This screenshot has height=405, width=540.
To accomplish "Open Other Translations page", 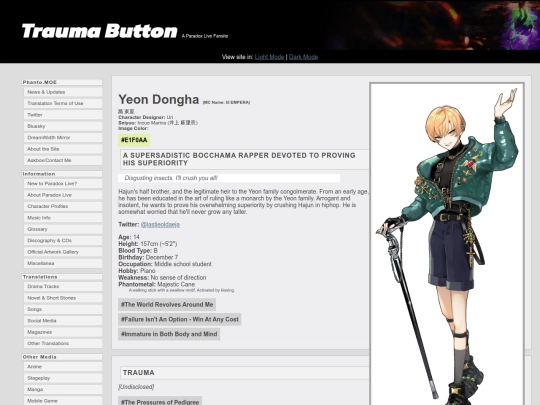I will pyautogui.click(x=63, y=343).
